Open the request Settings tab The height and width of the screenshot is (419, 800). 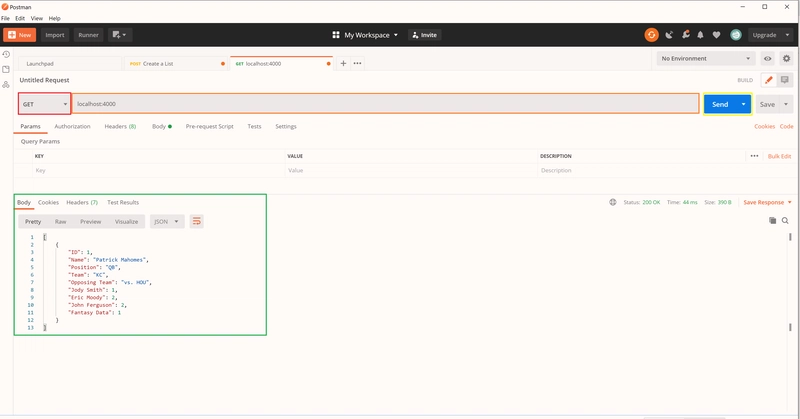286,126
